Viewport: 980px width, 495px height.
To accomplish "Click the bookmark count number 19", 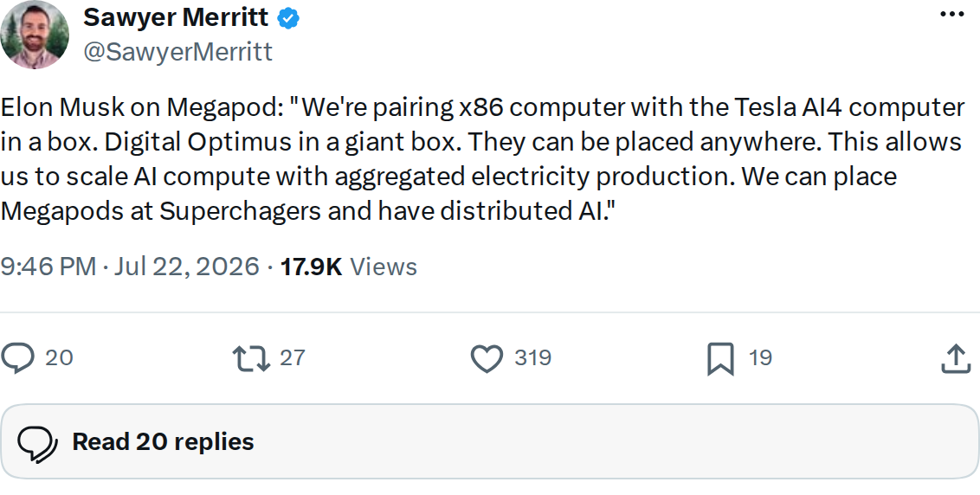I will pyautogui.click(x=760, y=358).
